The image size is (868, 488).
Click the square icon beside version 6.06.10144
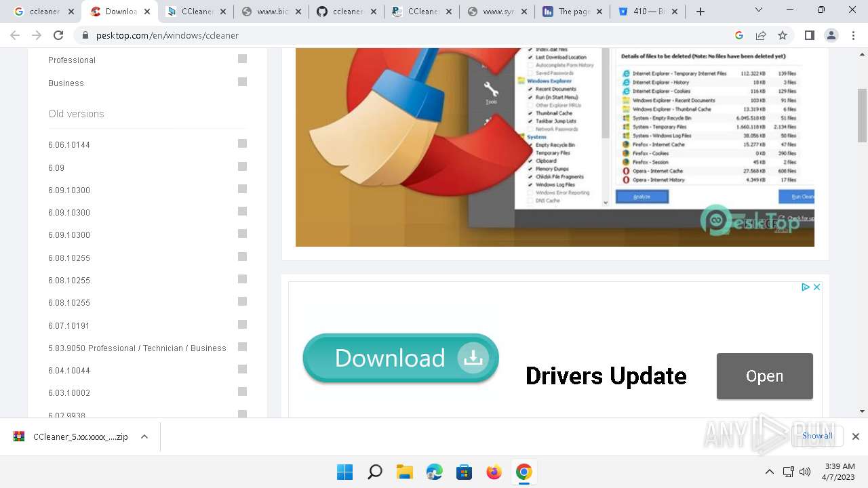(242, 144)
